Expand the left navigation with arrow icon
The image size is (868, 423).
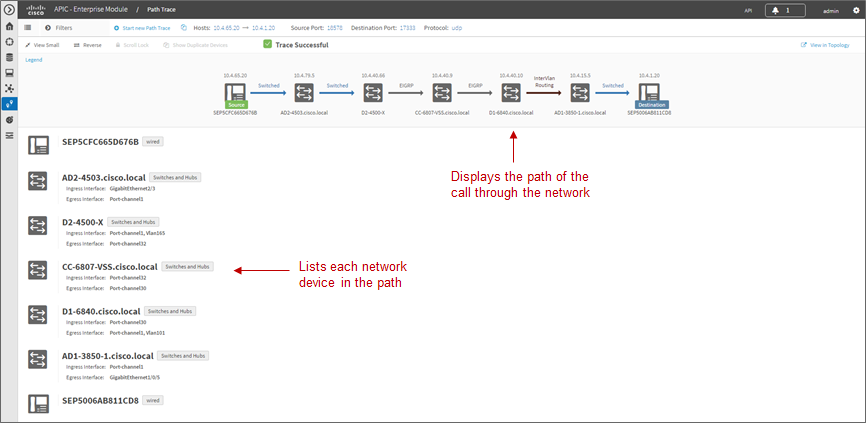pos(9,9)
